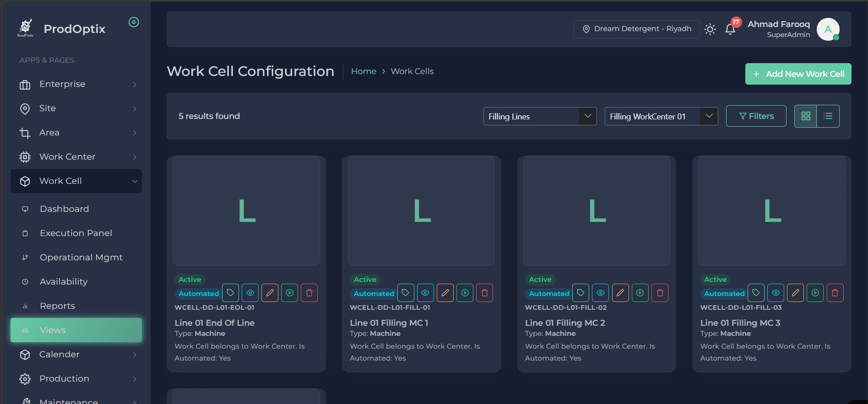Screen dimensions: 868x404
Task: Expand Area sidebar menu
Action: click(76, 133)
